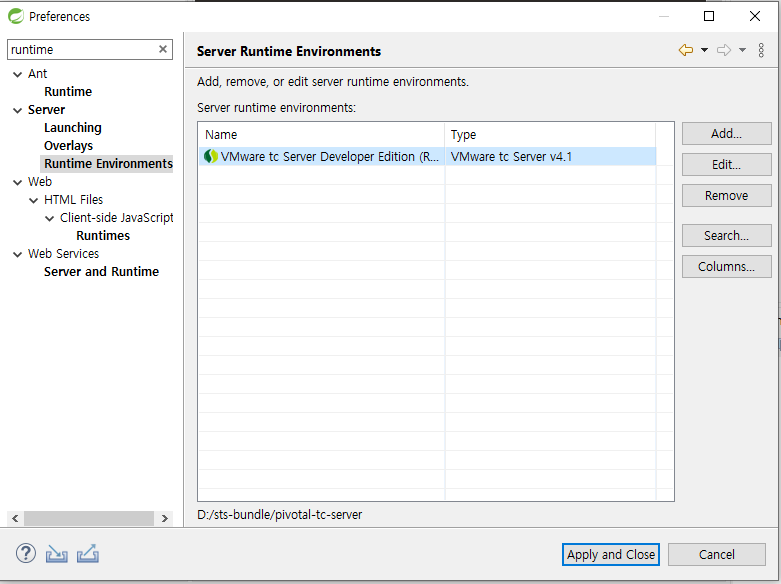This screenshot has width=781, height=584.
Task: Select the Web tree label
Action: coord(40,182)
